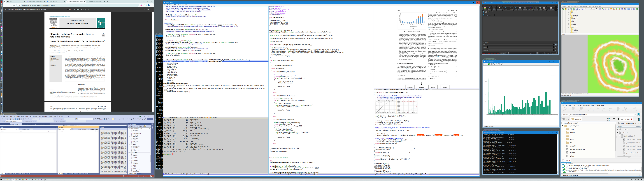Toggle Show External Code in Call Stack
This screenshot has height=181, width=644.
[93, 129]
